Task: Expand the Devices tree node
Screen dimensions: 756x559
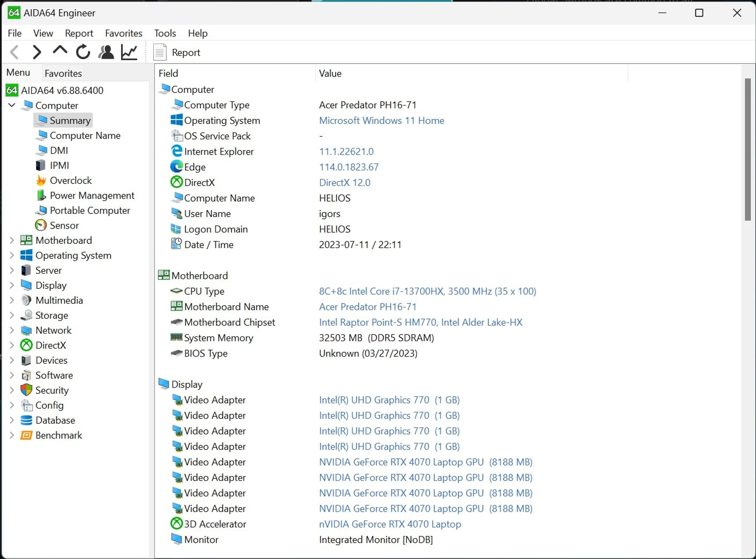Action: [x=12, y=360]
